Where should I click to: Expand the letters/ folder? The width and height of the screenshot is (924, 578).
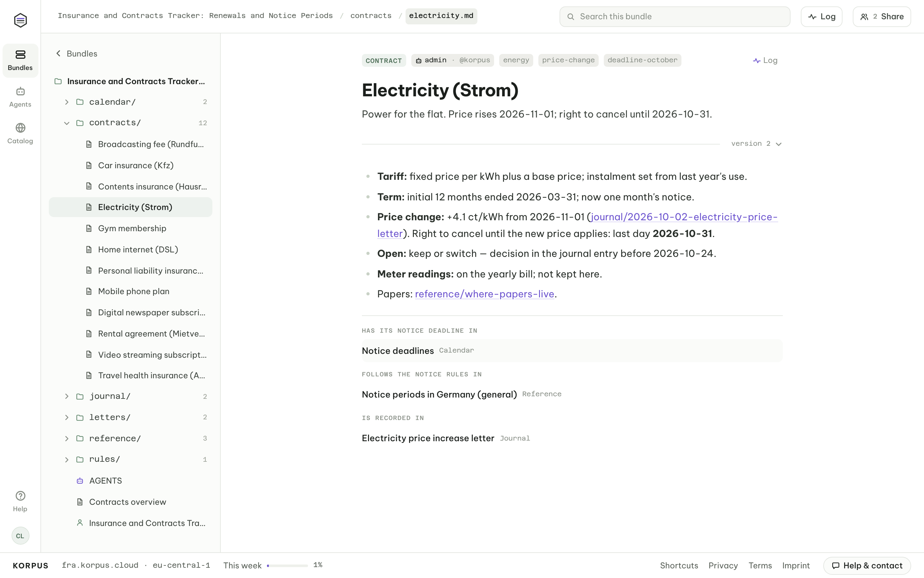66,417
